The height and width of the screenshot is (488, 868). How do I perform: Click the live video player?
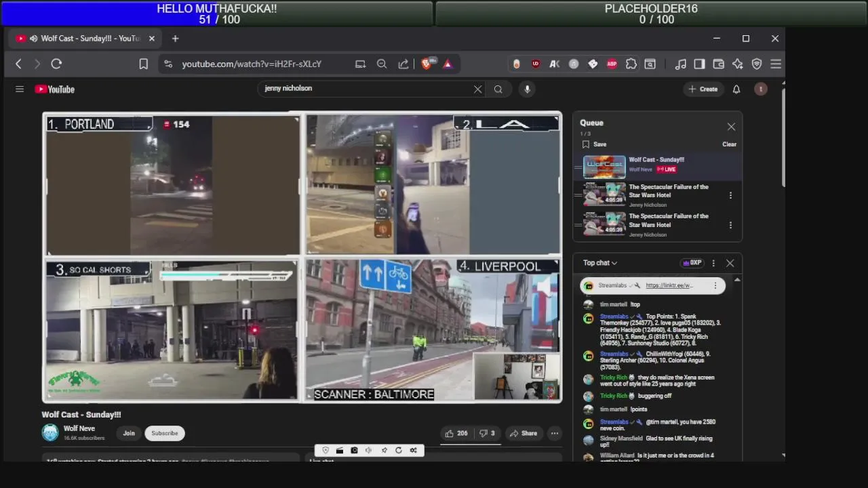point(302,258)
